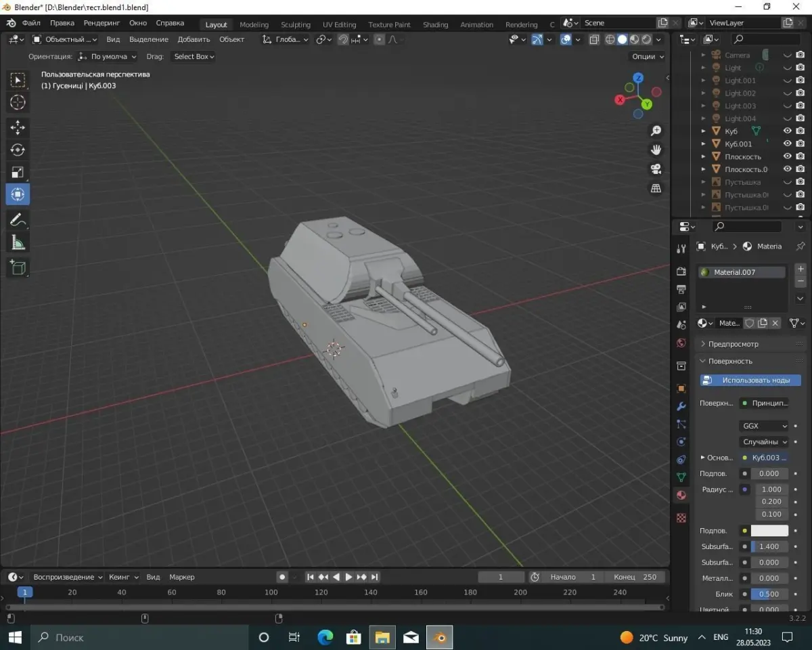Remove the selected material slot
Screen dimensions: 812x650
click(x=800, y=281)
